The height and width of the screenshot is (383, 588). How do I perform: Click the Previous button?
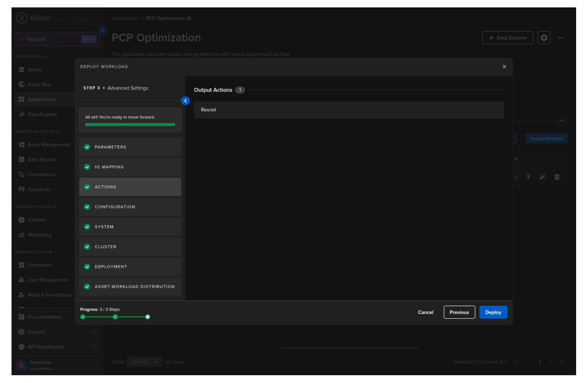click(x=459, y=312)
